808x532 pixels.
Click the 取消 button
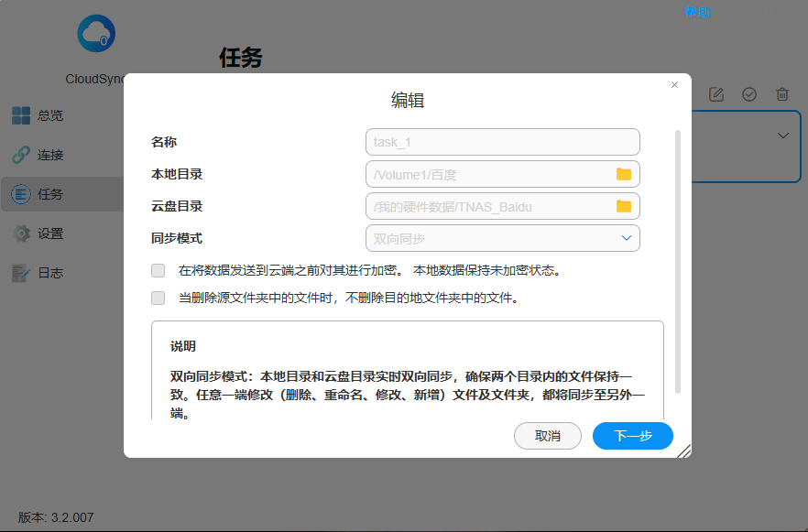548,436
